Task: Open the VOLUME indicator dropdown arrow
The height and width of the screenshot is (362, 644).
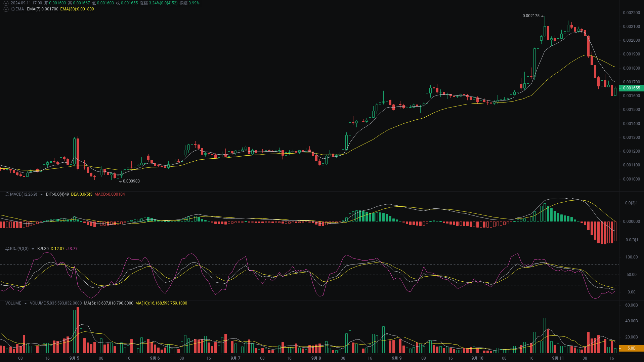Action: (x=26, y=304)
